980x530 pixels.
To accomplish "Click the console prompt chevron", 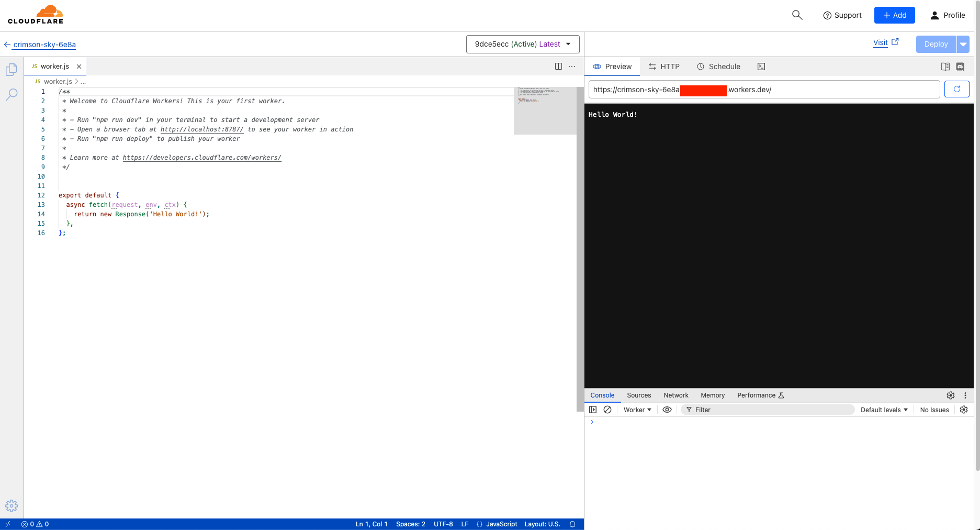I will click(x=592, y=422).
